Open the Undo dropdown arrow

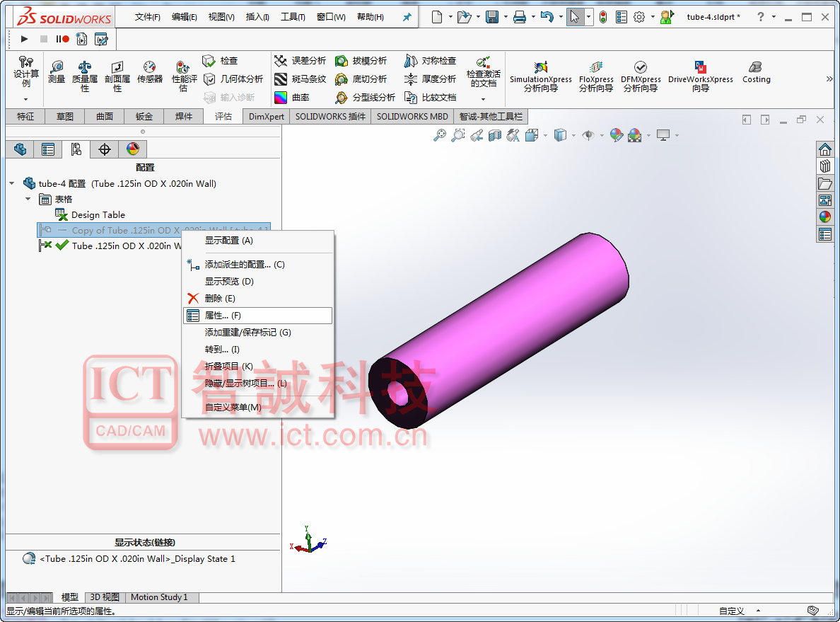tap(561, 17)
